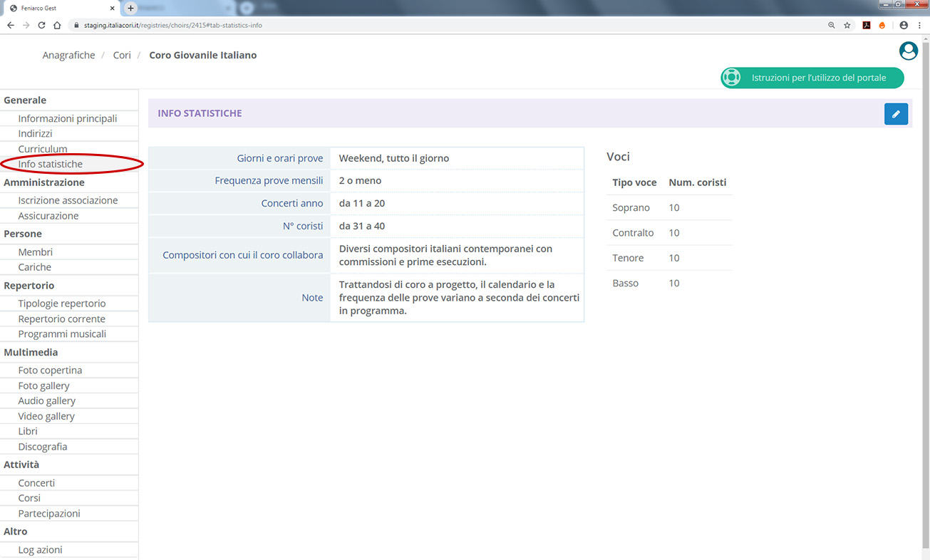Click the browser reload icon
This screenshot has width=930, height=560.
click(x=41, y=25)
